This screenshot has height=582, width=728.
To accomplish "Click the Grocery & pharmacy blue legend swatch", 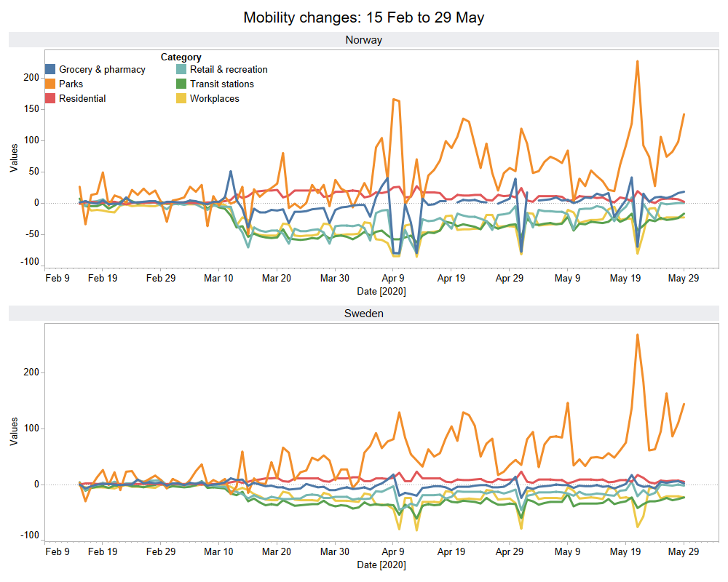I will [50, 70].
